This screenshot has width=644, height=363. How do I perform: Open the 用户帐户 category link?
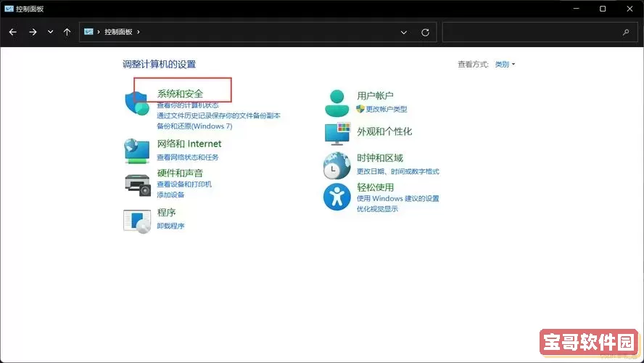375,96
